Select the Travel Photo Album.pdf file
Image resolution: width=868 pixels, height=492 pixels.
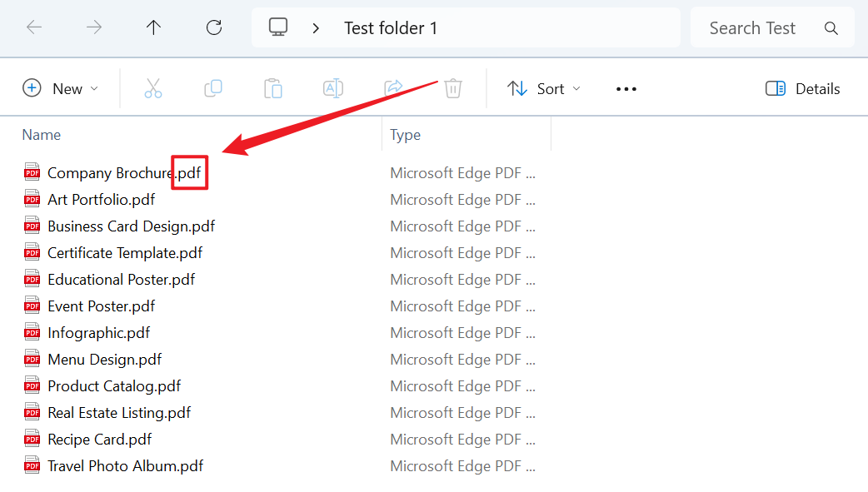[x=125, y=466]
